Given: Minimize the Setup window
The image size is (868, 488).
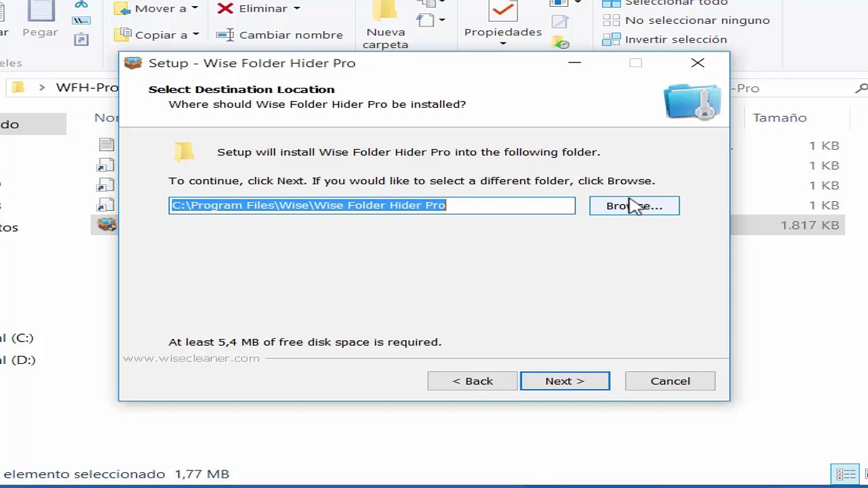Looking at the screenshot, I should [575, 63].
